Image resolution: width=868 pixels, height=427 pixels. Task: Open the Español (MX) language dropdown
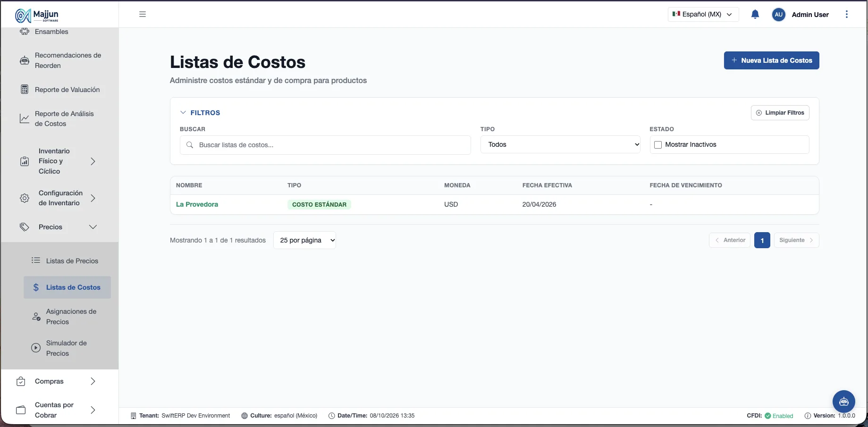(703, 14)
